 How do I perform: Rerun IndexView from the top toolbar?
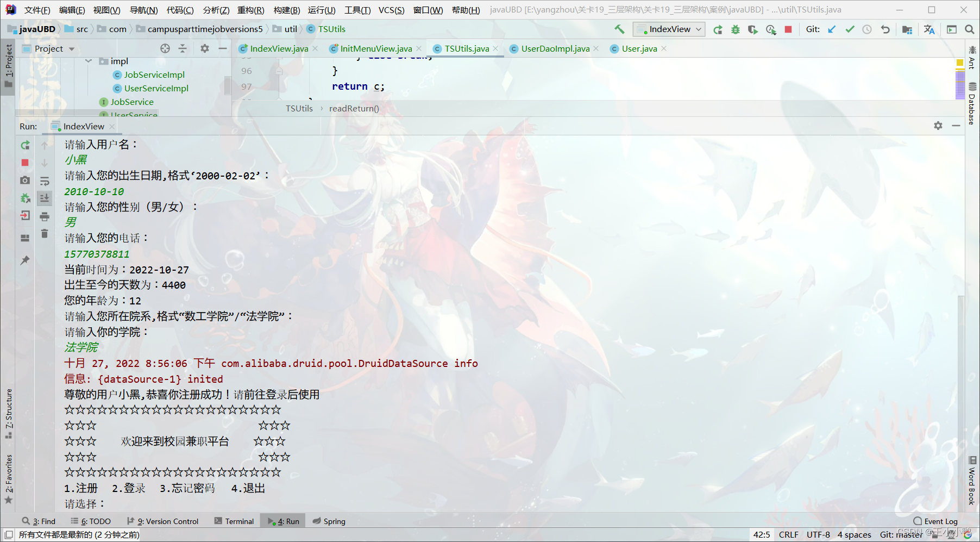click(718, 29)
